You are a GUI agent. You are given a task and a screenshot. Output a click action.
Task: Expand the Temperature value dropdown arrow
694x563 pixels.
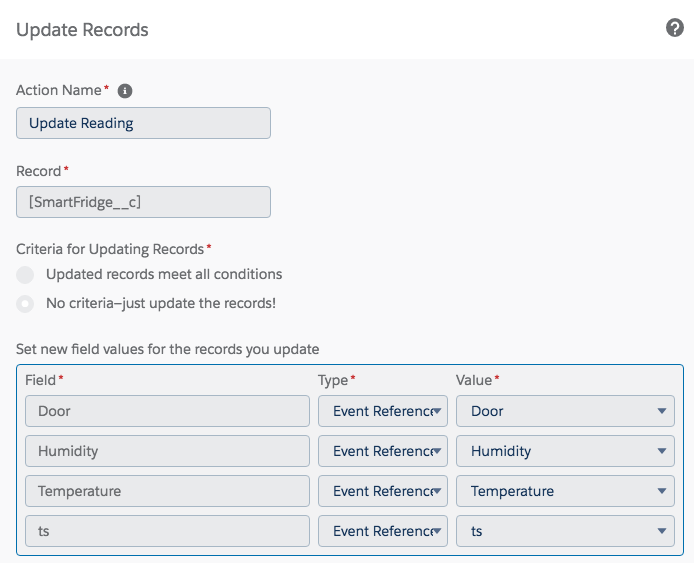pos(662,491)
